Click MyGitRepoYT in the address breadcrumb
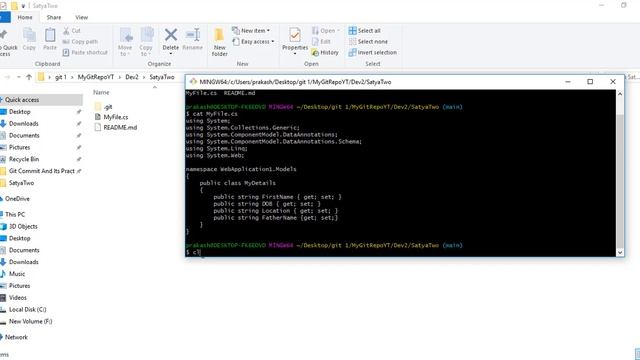This screenshot has width=640, height=360. point(96,77)
